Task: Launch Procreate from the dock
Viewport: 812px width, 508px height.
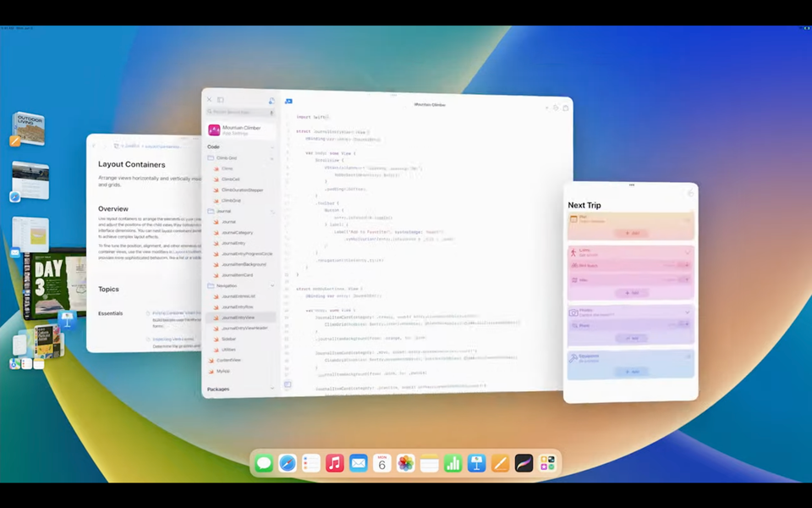Action: (x=524, y=463)
